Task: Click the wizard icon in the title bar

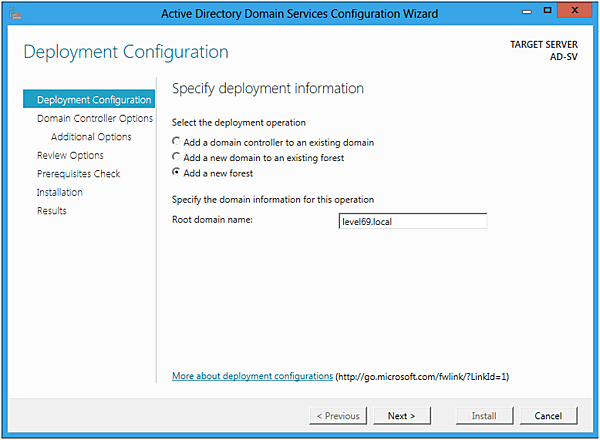Action: coord(15,13)
